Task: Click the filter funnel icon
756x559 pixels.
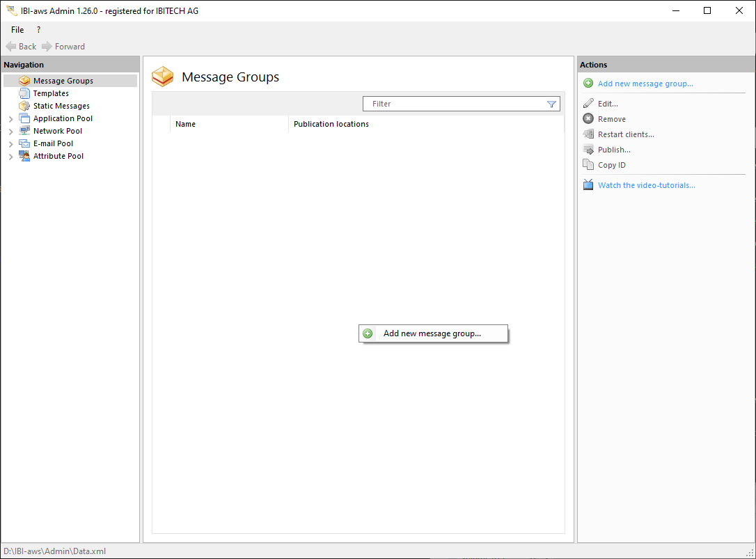Action: [x=551, y=104]
